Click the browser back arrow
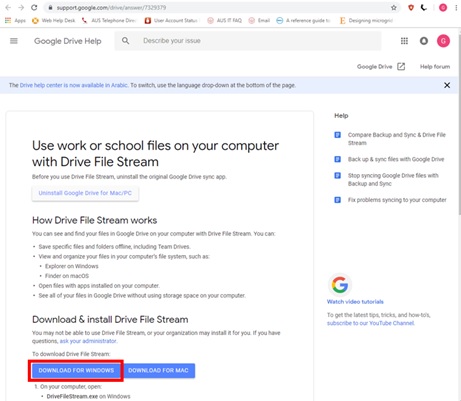This screenshot has width=461, height=401. coord(8,8)
